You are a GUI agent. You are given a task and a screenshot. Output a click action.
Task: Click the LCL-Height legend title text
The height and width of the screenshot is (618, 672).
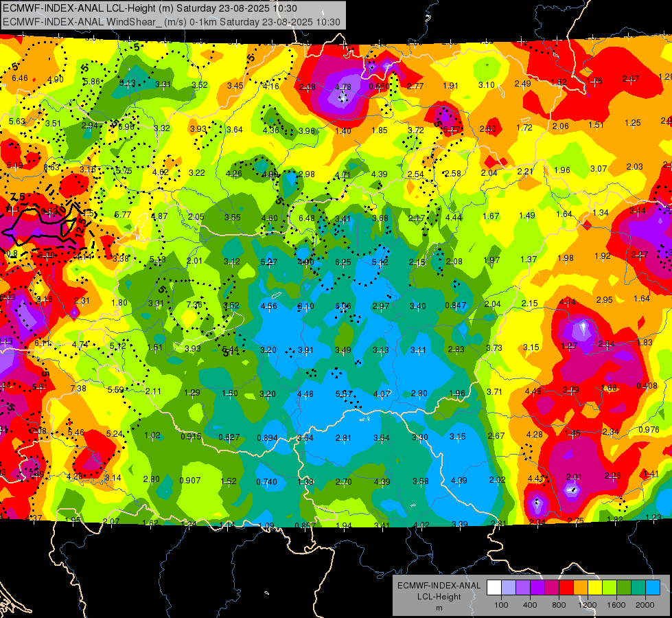[439, 597]
